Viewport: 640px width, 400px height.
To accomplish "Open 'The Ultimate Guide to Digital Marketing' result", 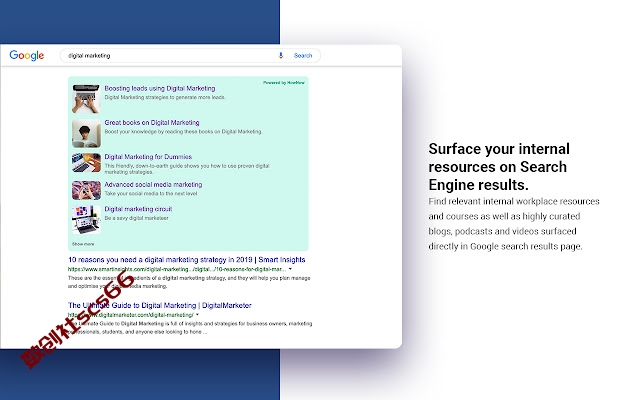I will [160, 305].
